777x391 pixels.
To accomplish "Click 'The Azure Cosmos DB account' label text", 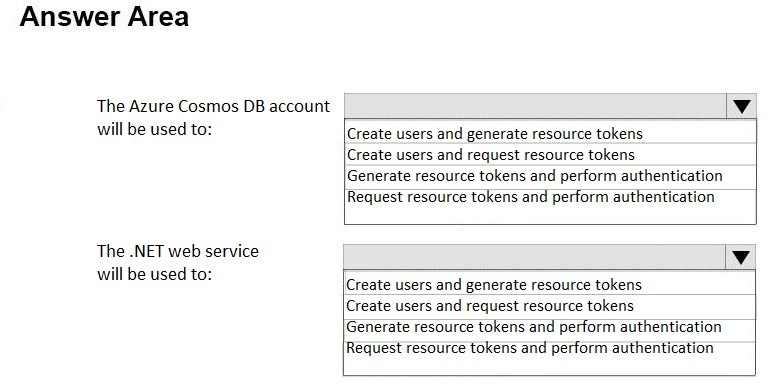I will click(x=213, y=106).
